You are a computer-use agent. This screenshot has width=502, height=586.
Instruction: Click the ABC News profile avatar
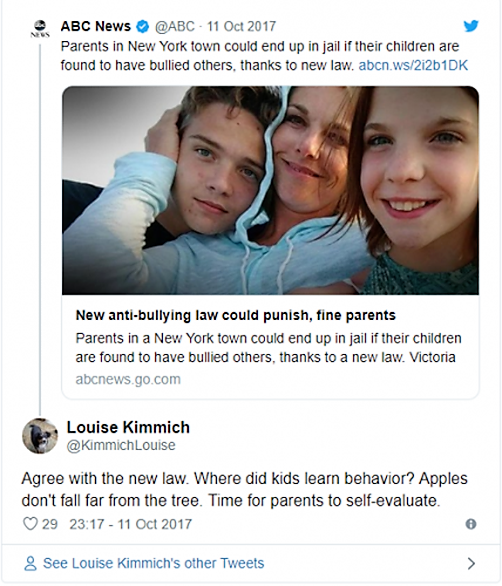pyautogui.click(x=40, y=29)
